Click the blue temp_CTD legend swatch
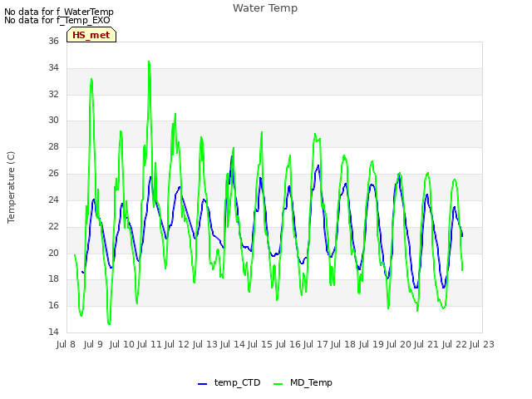This screenshot has height=399, width=532. click(x=202, y=384)
